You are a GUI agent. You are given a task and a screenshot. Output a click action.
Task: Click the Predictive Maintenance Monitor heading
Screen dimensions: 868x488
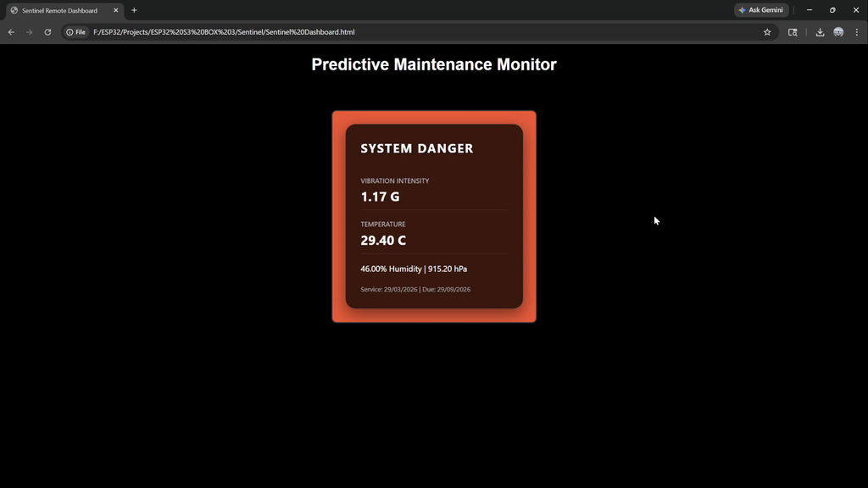point(434,64)
